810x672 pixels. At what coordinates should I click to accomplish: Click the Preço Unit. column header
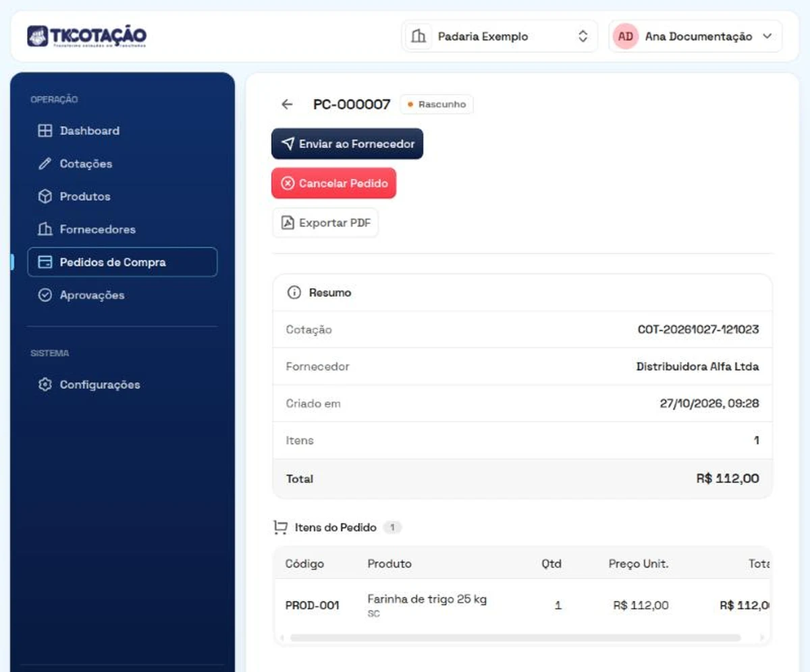point(639,564)
